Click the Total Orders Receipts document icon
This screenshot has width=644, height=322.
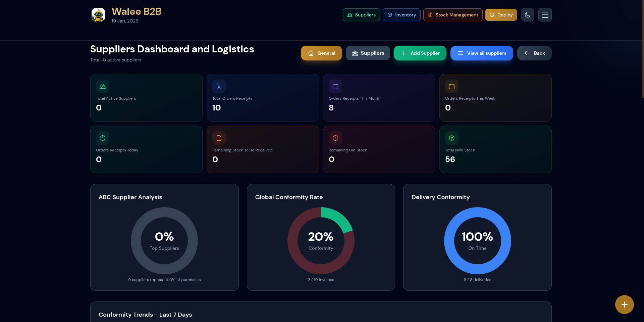point(219,86)
